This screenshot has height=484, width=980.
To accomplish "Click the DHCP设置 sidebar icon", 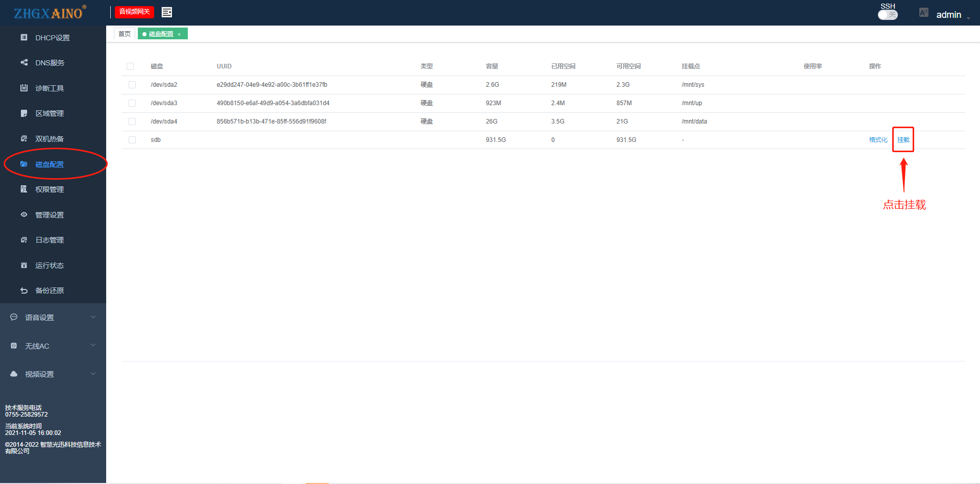I will 24,37.
